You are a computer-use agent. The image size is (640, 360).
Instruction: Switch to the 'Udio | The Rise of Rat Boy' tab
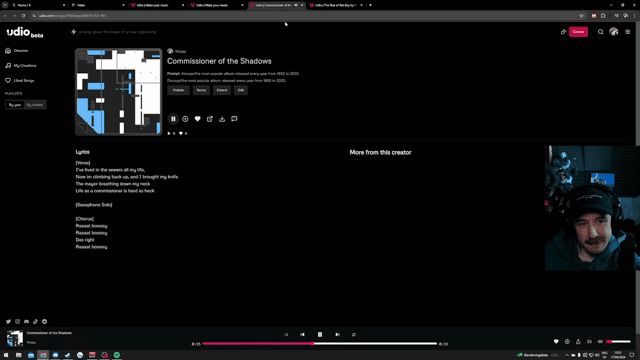point(335,5)
